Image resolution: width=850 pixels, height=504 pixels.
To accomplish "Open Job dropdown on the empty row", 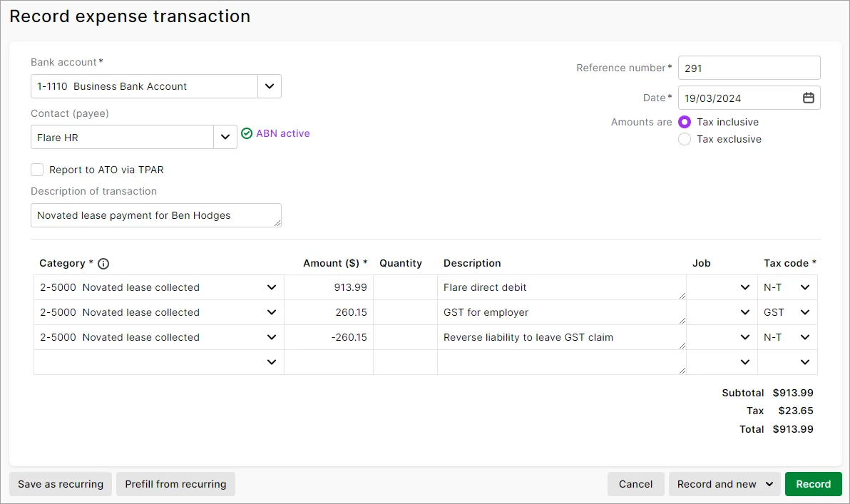I will (x=745, y=362).
